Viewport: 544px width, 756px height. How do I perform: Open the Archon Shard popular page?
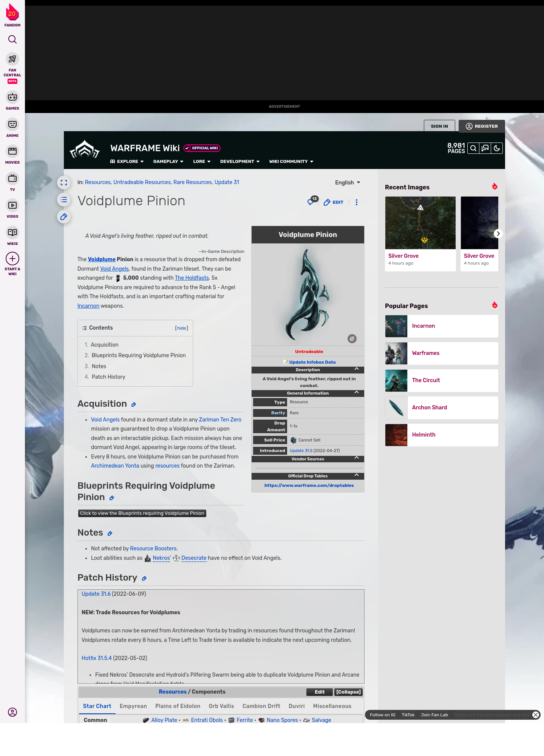coord(442,407)
